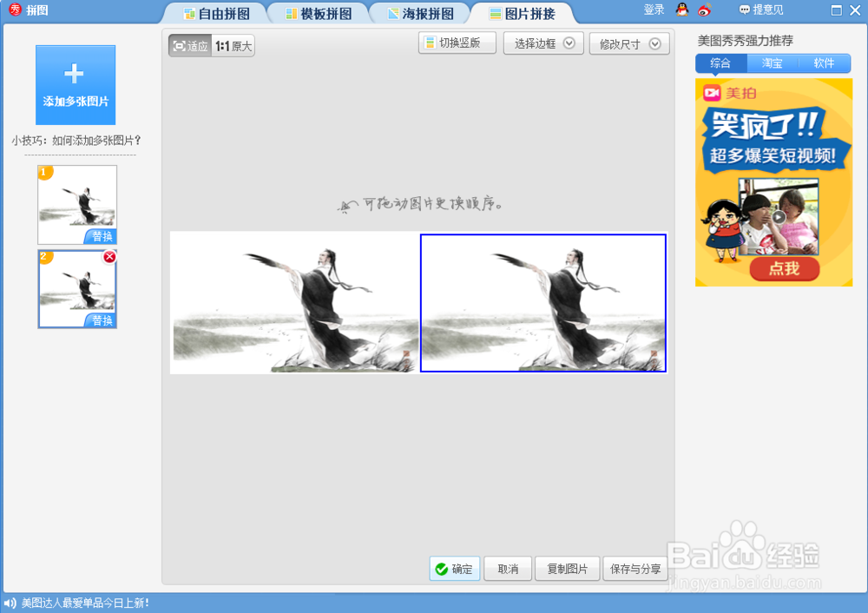Click the 提意见 feedback speech bubble
Screen dimensions: 868x613
pyautogui.click(x=761, y=10)
